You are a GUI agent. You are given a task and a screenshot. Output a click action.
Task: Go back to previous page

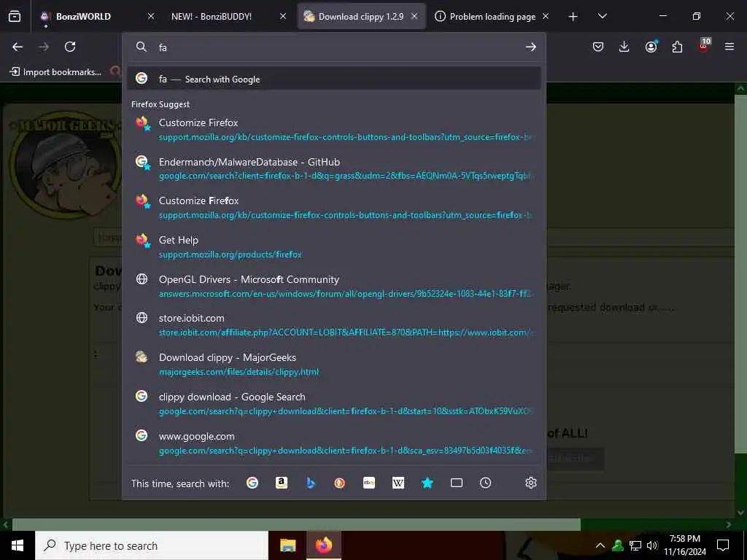pos(18,47)
